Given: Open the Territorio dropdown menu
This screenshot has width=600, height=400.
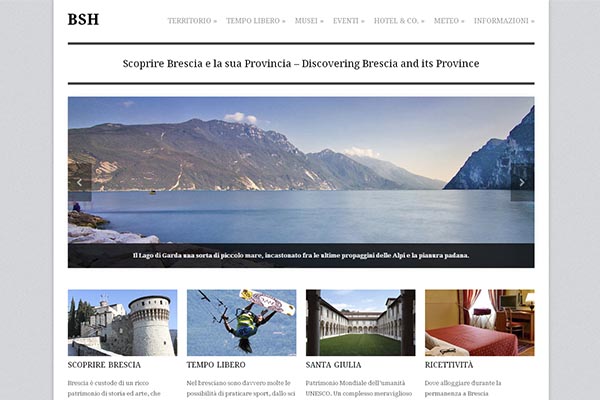Looking at the screenshot, I should (192, 21).
